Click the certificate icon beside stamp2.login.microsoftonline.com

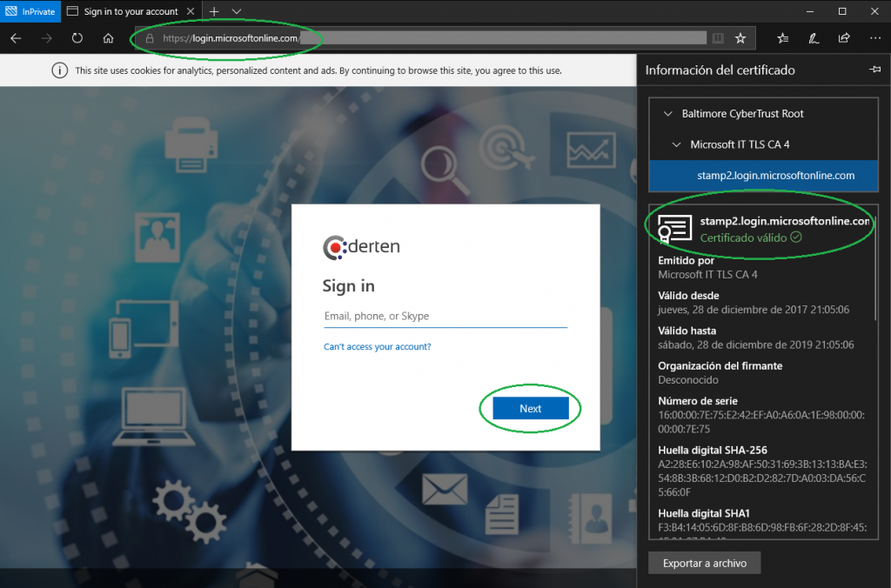point(674,229)
